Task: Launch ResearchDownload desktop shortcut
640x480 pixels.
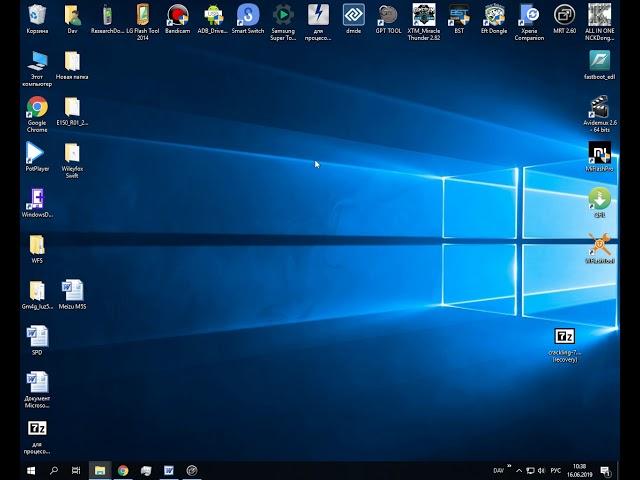Action: click(x=107, y=19)
